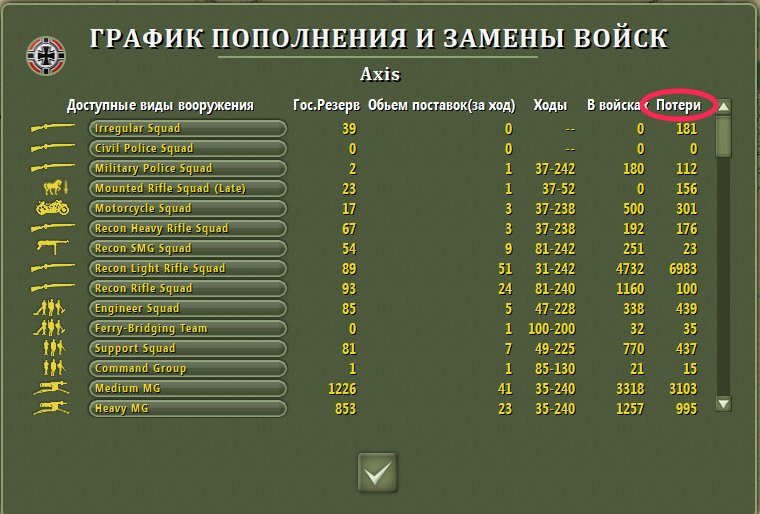Click the losses value 181 for Irregular Squad
This screenshot has width=760, height=514.
click(687, 129)
